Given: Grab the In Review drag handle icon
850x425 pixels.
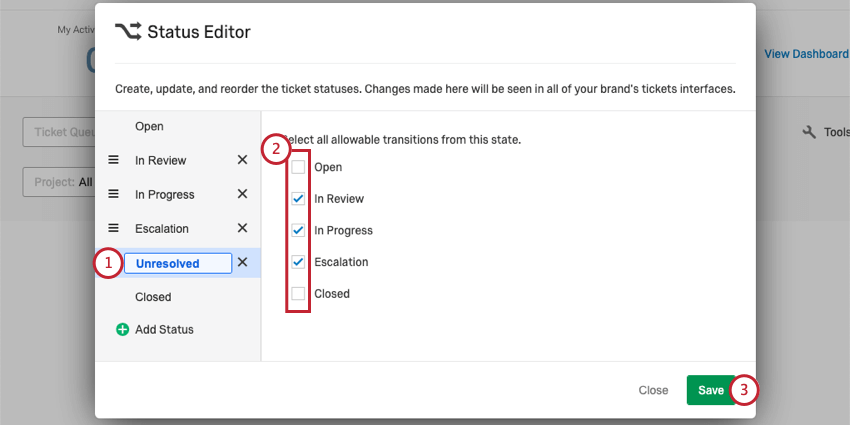Looking at the screenshot, I should click(113, 160).
